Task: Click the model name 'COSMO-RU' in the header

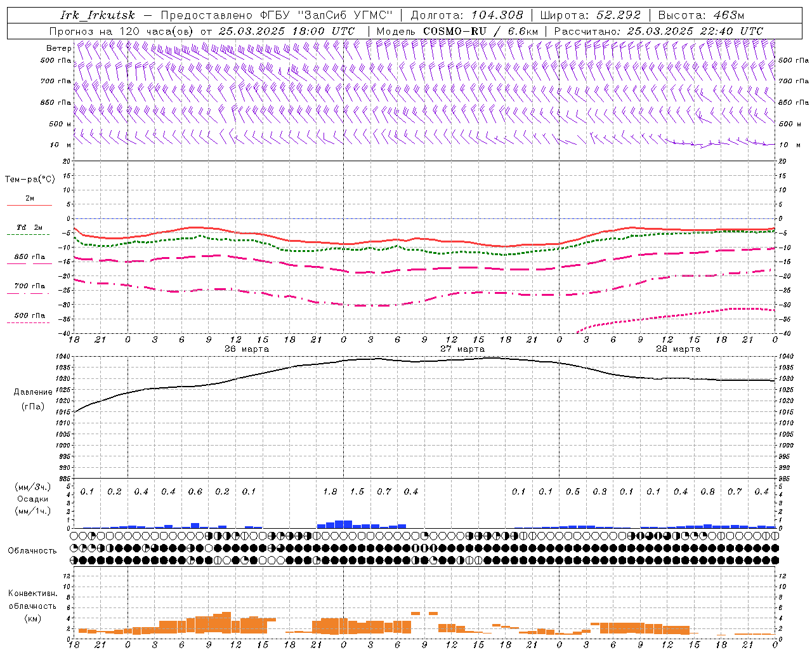Action: click(455, 31)
